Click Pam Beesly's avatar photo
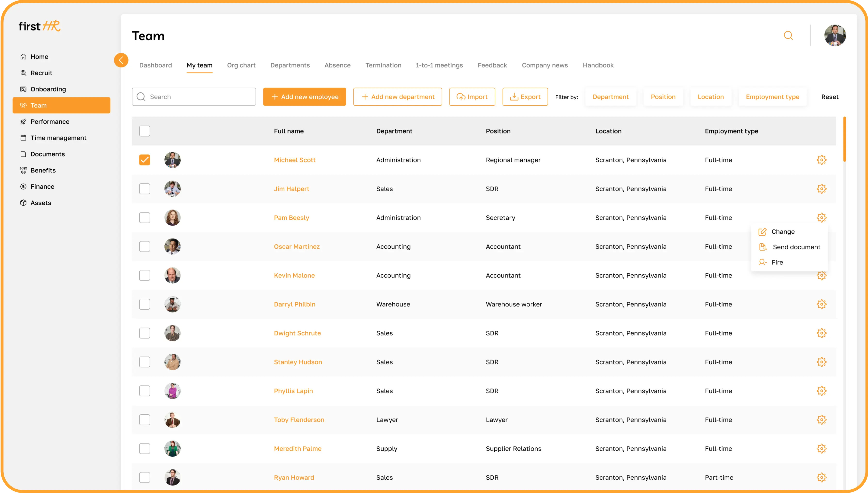 tap(173, 217)
